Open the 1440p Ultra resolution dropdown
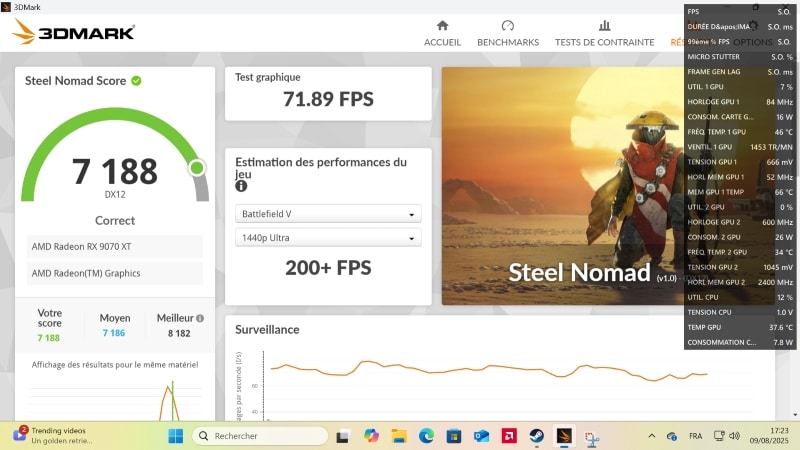The image size is (800, 450). point(328,238)
